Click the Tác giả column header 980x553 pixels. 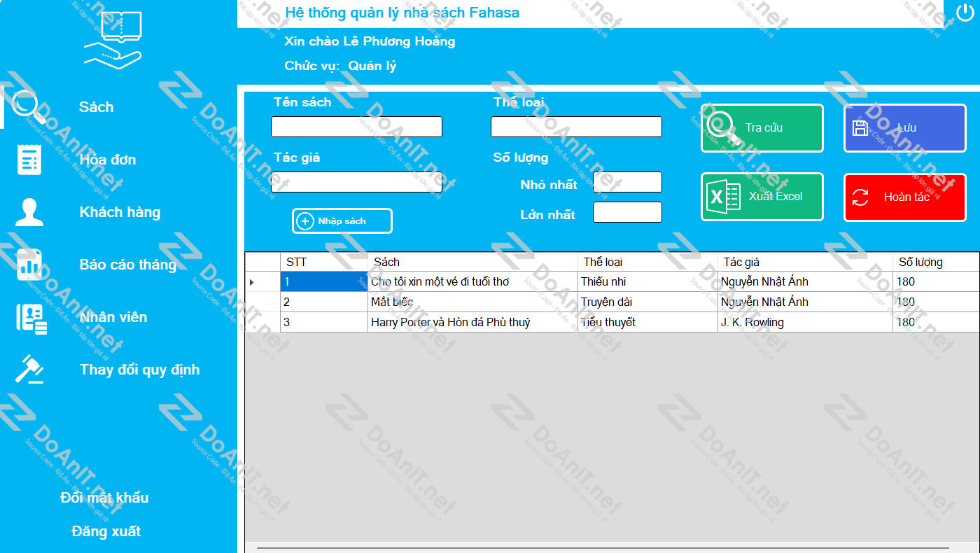click(805, 262)
